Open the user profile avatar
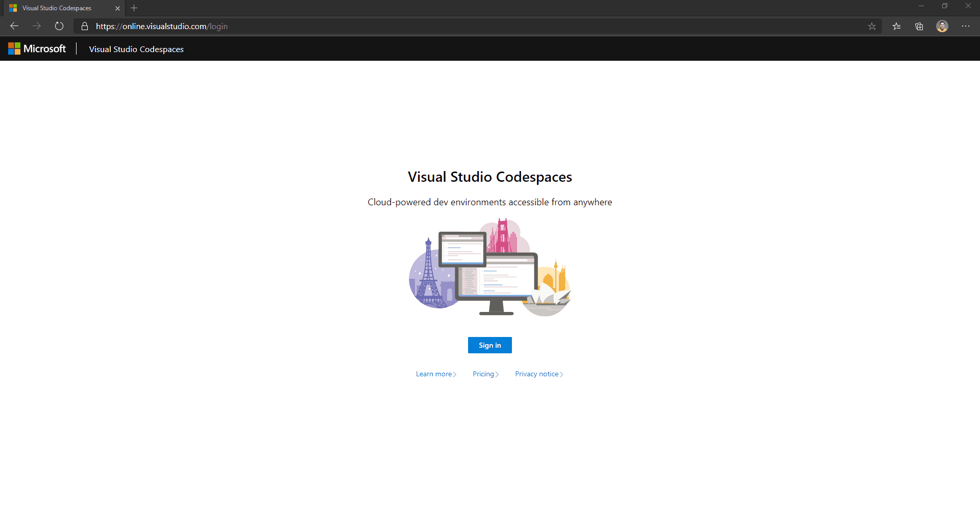Viewport: 980px width, 531px height. 942,26
